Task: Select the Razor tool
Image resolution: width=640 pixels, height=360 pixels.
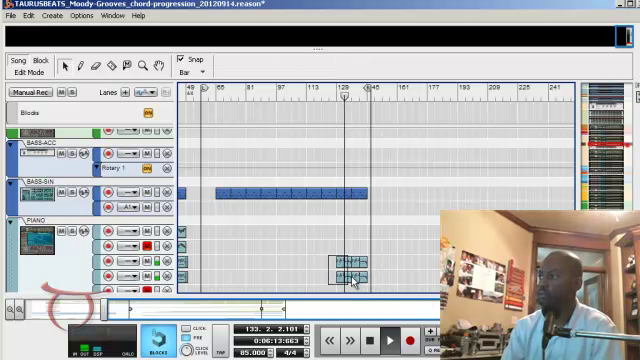Action: (x=111, y=66)
